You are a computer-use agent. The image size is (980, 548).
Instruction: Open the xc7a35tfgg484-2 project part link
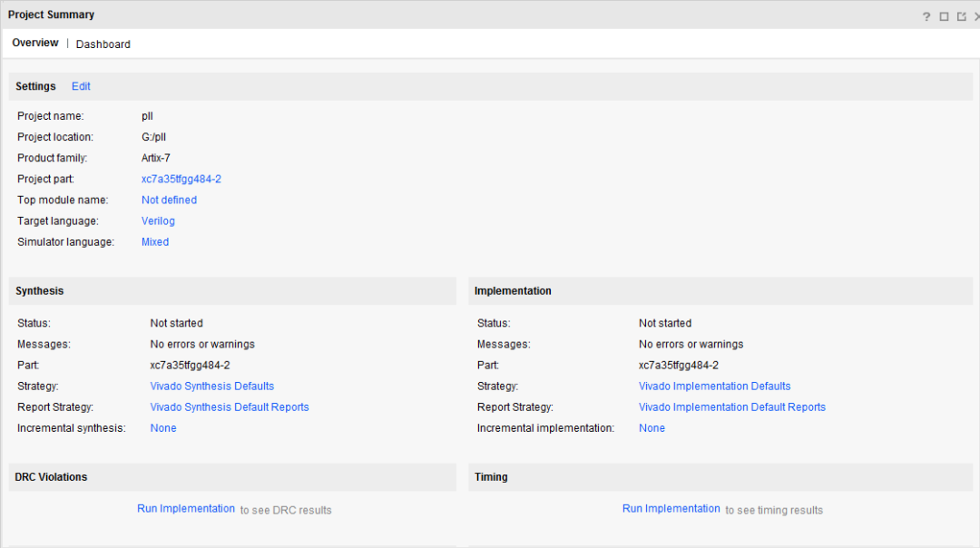(x=181, y=179)
